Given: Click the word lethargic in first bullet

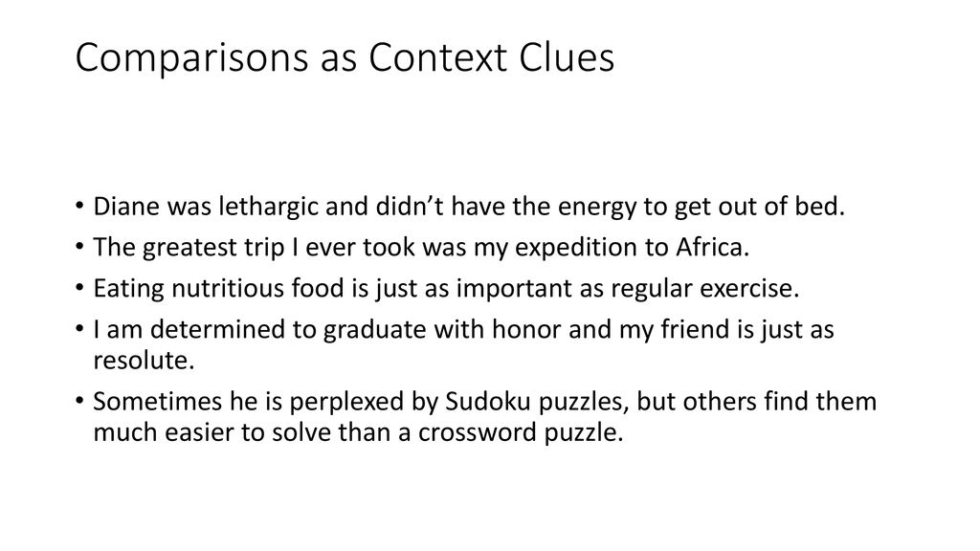Looking at the screenshot, I should [269, 207].
